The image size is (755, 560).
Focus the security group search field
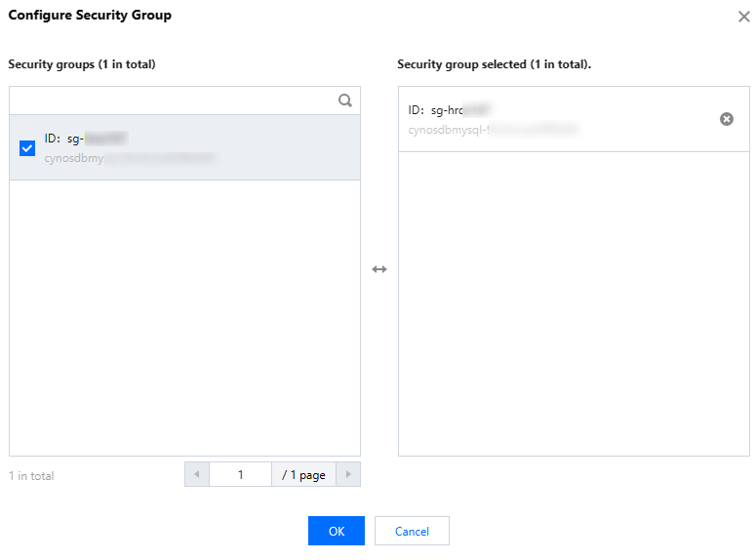point(171,100)
